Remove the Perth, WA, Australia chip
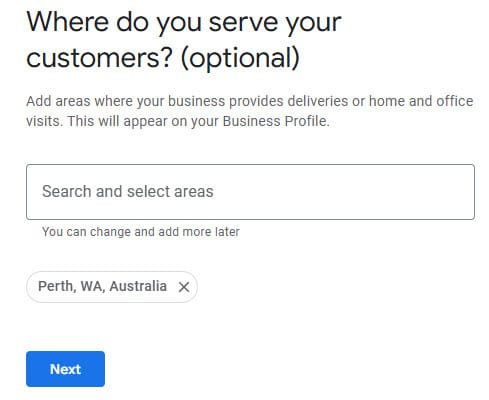The image size is (489, 400). click(184, 287)
